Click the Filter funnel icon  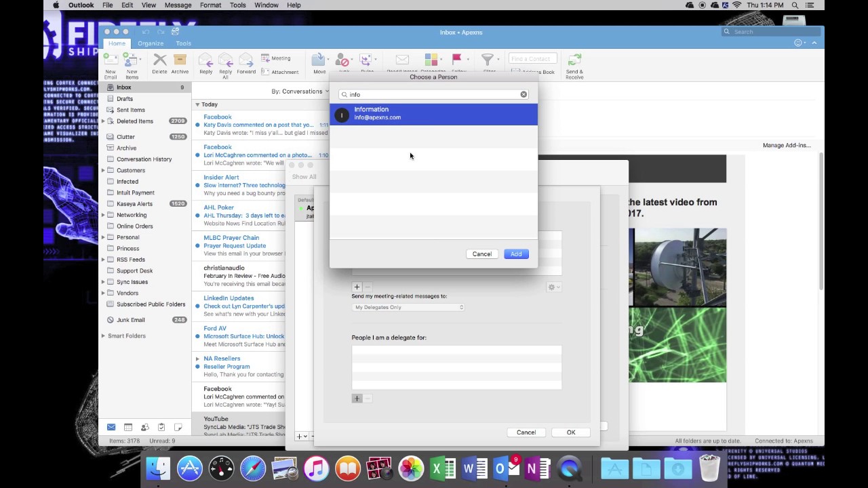[487, 60]
